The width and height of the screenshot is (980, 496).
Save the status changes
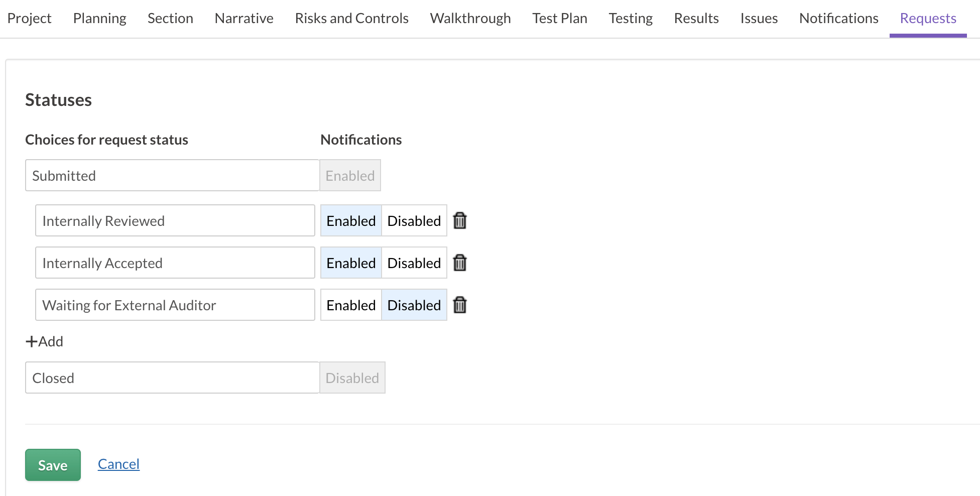tap(53, 465)
